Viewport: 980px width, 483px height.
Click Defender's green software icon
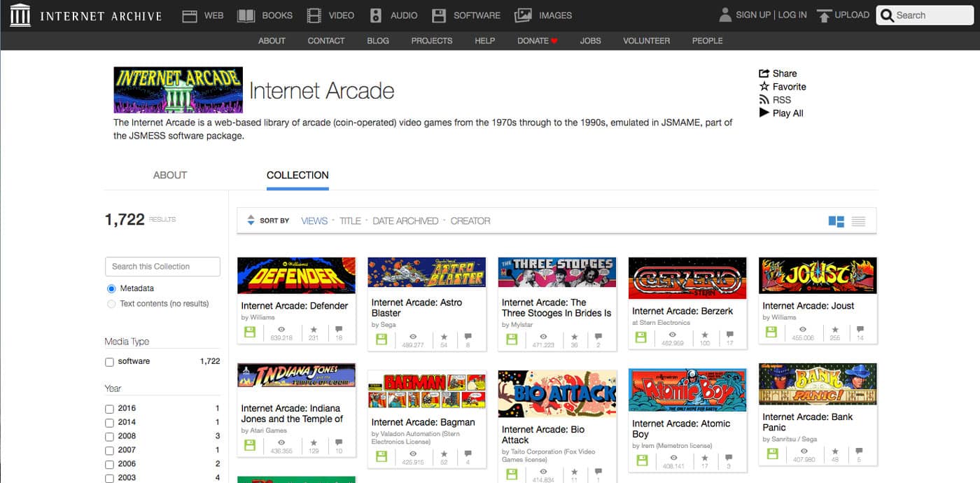tap(251, 332)
